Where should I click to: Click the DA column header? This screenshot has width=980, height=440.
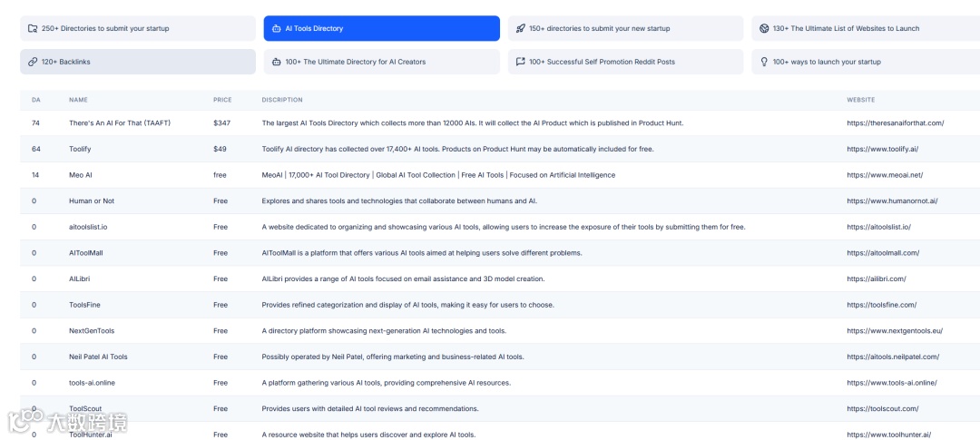(35, 100)
